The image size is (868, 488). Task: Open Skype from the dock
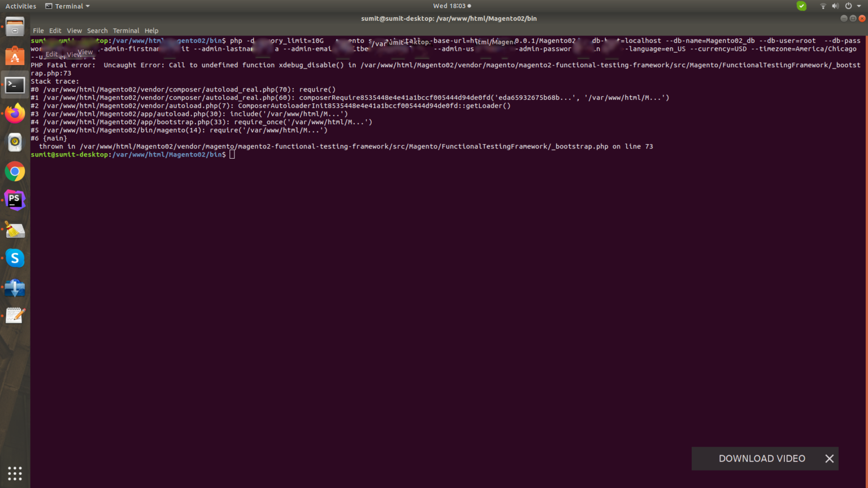15,258
